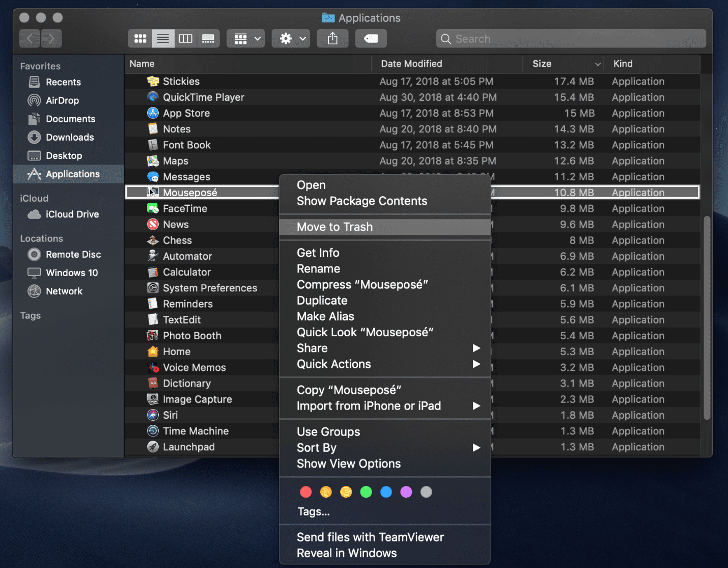Switch to column view mode
The height and width of the screenshot is (568, 728).
coord(185,38)
